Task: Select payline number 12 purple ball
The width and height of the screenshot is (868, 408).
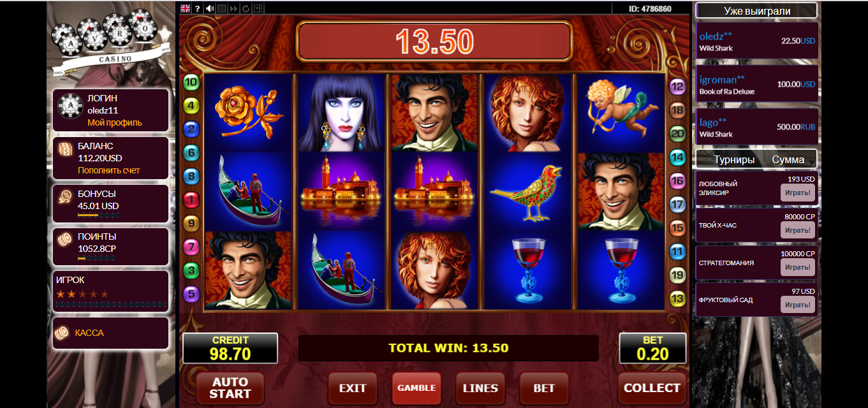Action: coord(677,86)
